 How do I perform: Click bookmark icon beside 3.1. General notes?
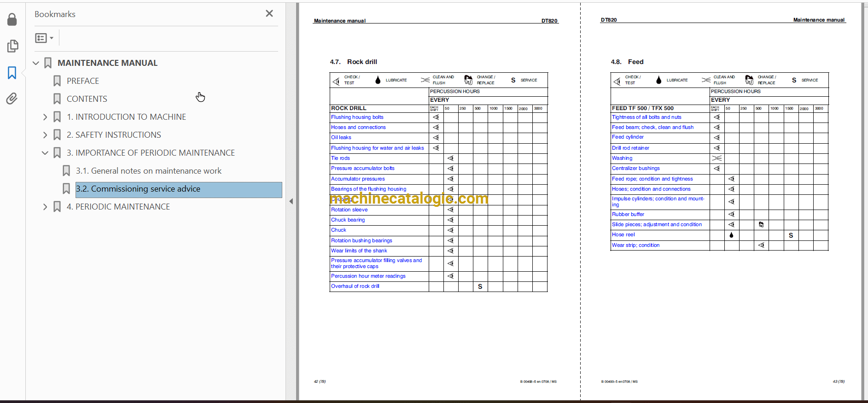(x=66, y=171)
